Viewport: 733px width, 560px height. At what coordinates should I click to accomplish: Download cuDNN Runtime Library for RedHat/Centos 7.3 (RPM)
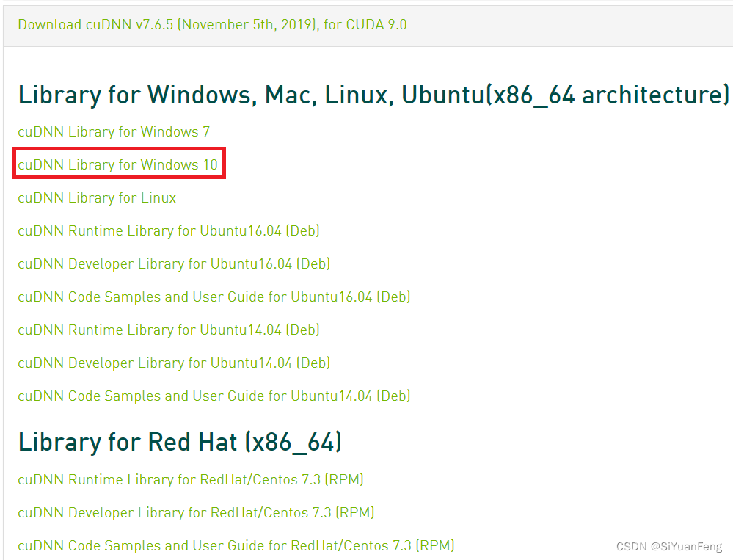[191, 479]
